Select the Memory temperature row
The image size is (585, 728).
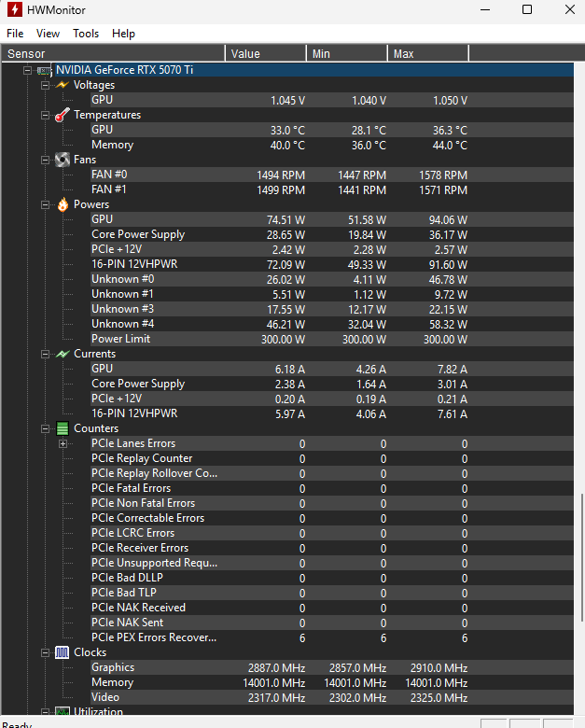tap(332, 145)
